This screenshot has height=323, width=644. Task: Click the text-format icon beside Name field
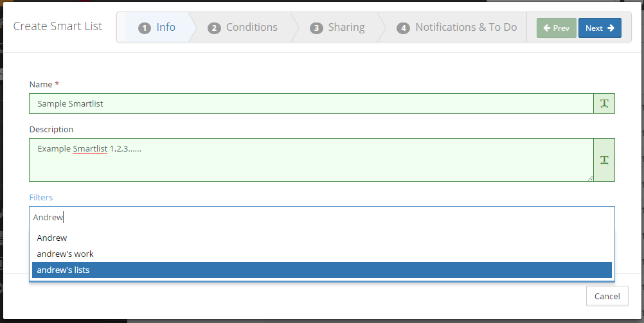click(604, 103)
